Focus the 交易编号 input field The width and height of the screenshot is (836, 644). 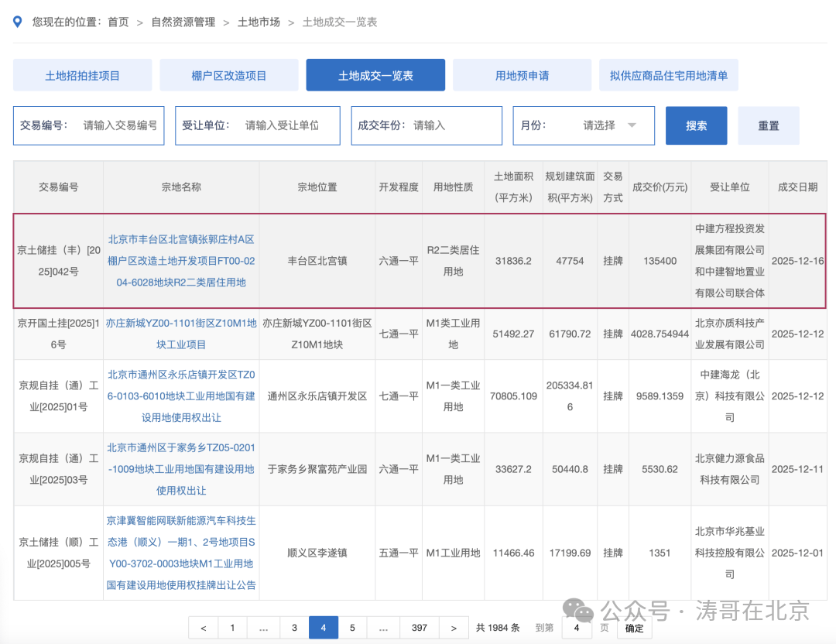pyautogui.click(x=119, y=125)
